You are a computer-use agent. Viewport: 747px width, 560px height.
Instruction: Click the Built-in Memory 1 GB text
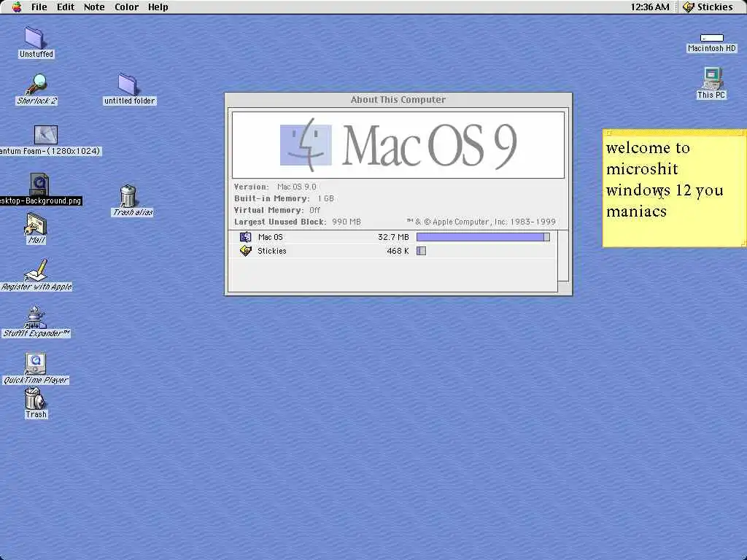click(284, 198)
